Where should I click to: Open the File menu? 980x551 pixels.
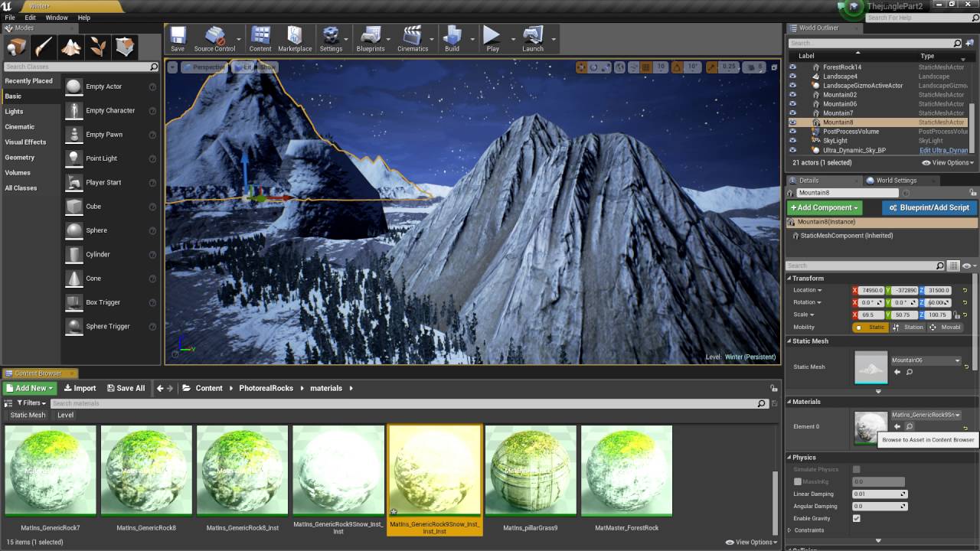(x=10, y=18)
